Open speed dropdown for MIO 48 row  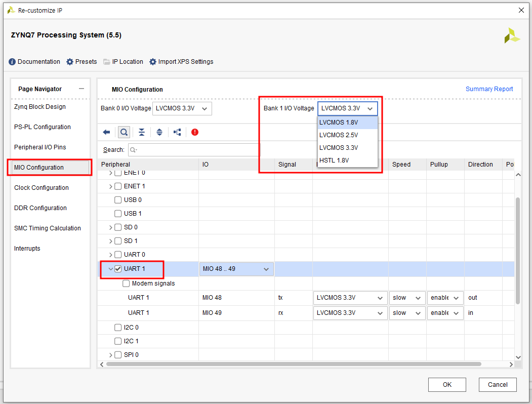(407, 298)
